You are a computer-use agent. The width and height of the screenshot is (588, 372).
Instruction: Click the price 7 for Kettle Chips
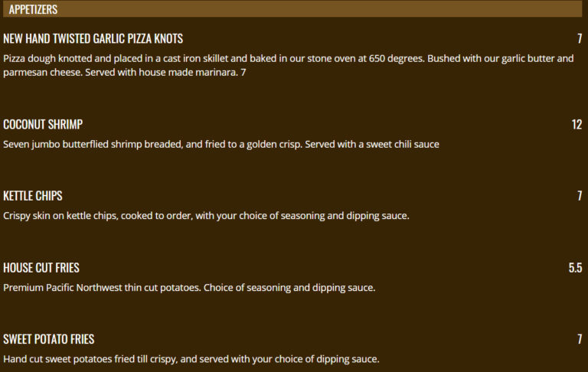580,196
